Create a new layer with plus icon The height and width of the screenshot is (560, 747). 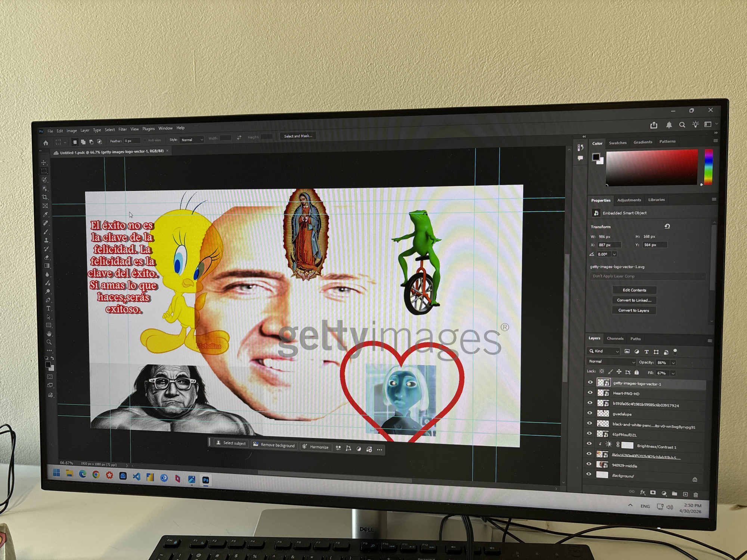click(685, 494)
